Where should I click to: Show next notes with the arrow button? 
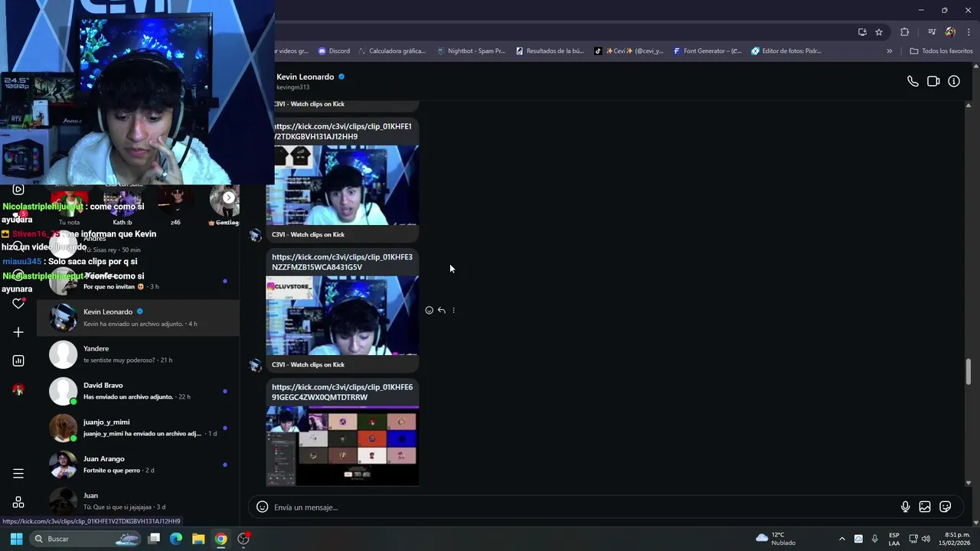pyautogui.click(x=228, y=197)
